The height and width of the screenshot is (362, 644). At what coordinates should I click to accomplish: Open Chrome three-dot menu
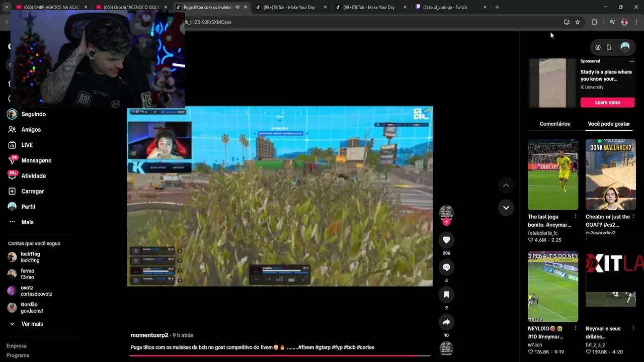click(x=636, y=22)
